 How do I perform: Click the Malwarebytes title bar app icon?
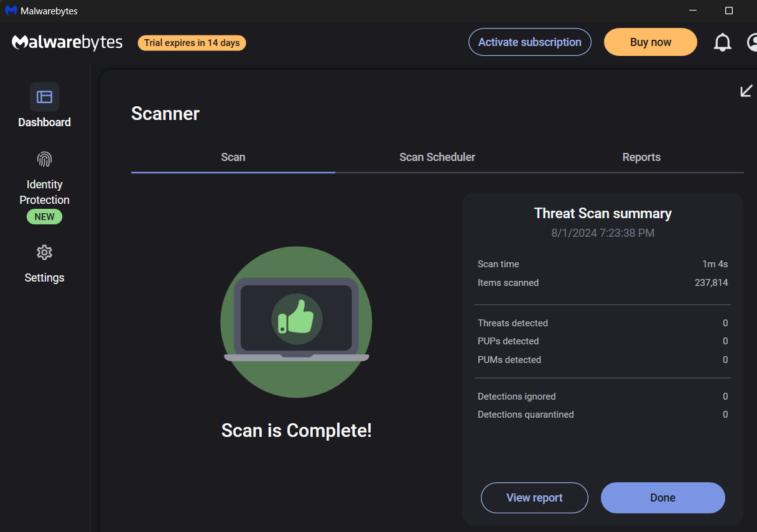coord(11,11)
